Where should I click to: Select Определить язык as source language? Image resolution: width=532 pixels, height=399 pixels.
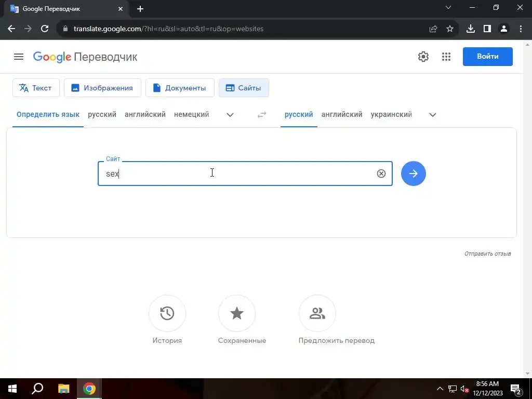click(48, 115)
